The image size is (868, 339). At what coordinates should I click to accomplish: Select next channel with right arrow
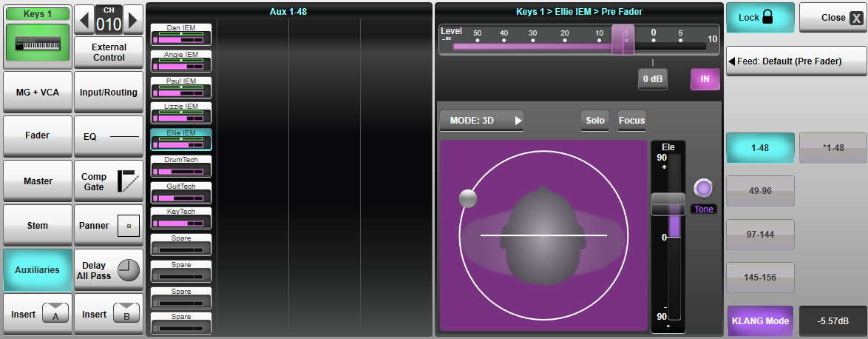(x=133, y=20)
